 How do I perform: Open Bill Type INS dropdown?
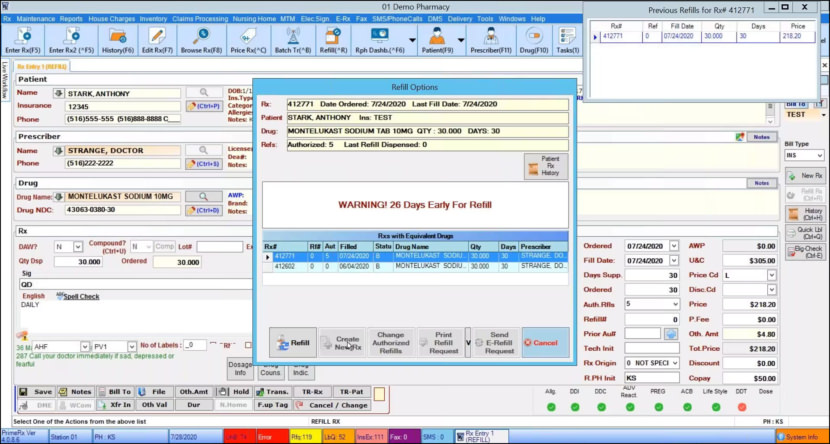pos(819,156)
